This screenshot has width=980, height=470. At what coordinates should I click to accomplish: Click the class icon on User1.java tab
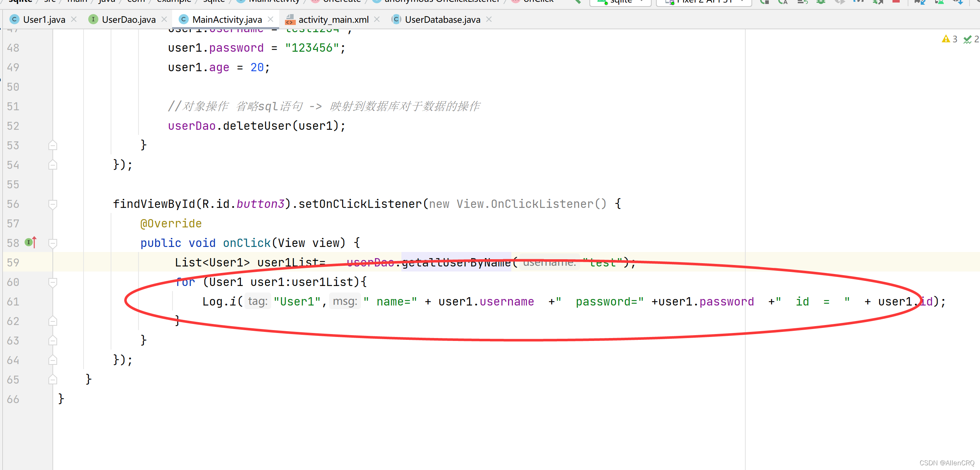tap(14, 19)
